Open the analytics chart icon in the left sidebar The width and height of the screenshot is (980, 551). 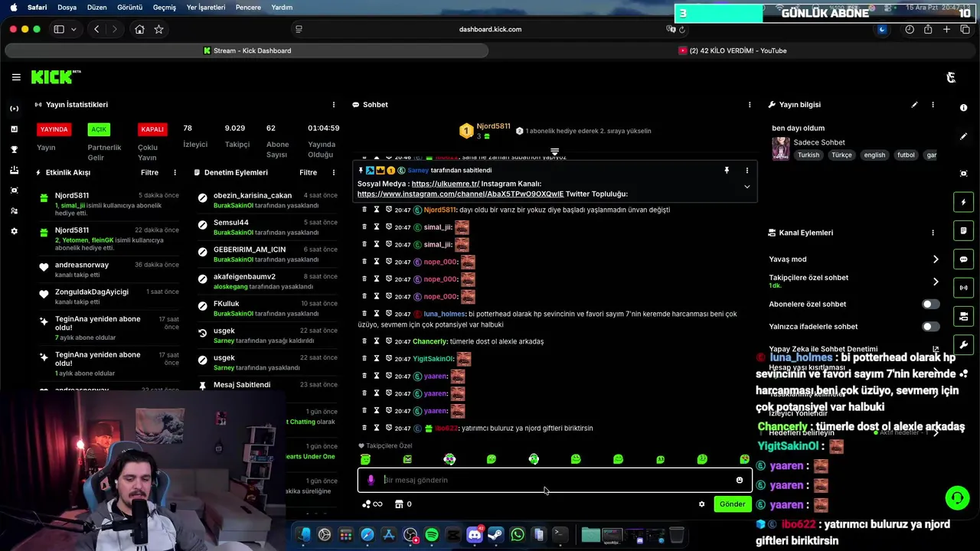pos(14,129)
